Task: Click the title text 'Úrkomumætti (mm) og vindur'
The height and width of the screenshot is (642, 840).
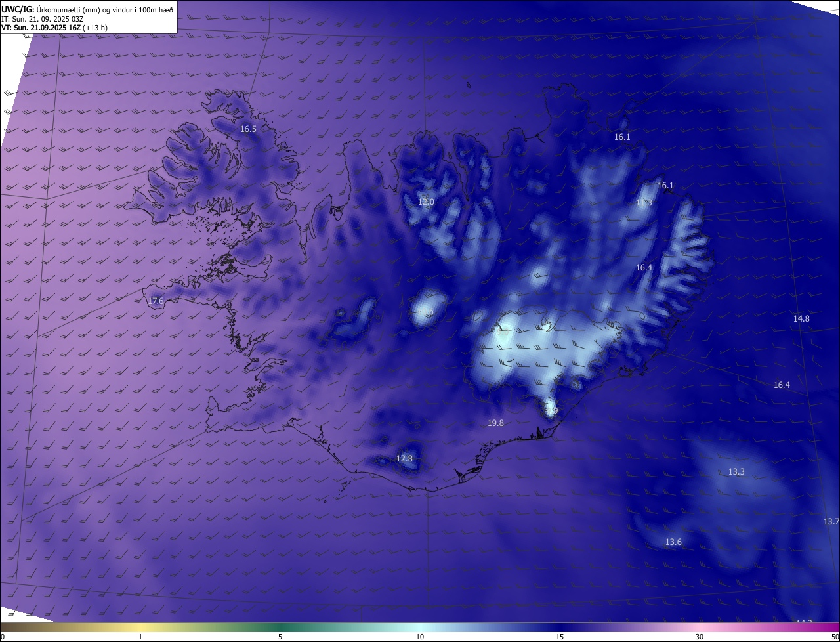Action: coord(84,9)
